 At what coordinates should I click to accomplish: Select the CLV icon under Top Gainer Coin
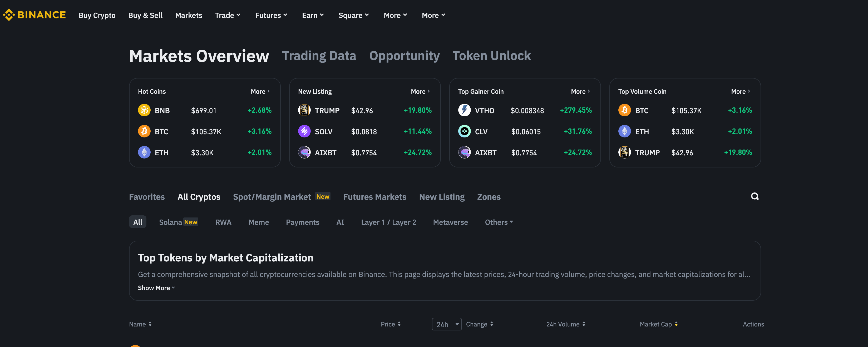pos(464,131)
